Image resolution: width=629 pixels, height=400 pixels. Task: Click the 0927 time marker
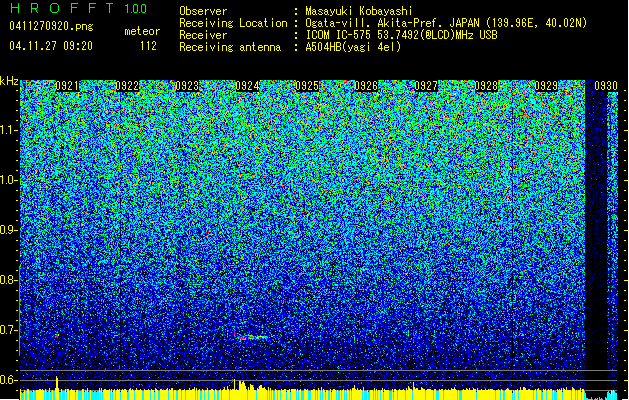click(426, 86)
